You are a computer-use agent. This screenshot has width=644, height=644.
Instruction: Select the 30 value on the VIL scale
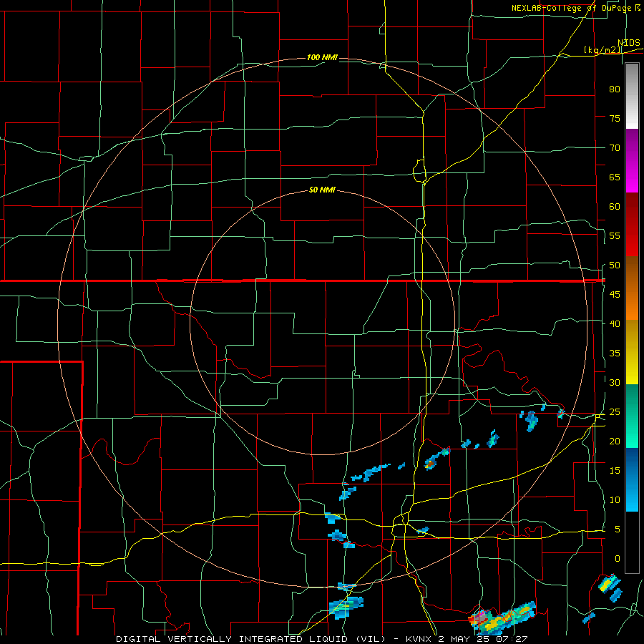click(615, 382)
